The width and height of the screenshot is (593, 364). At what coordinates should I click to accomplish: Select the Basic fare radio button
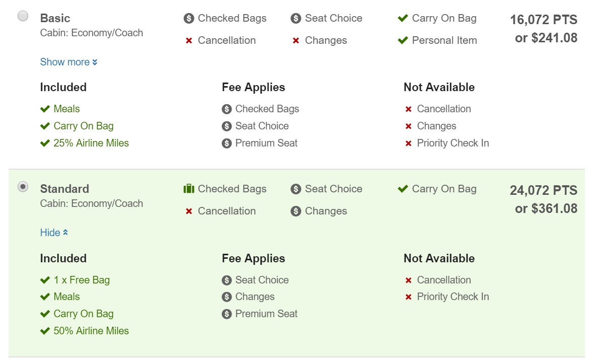click(23, 16)
